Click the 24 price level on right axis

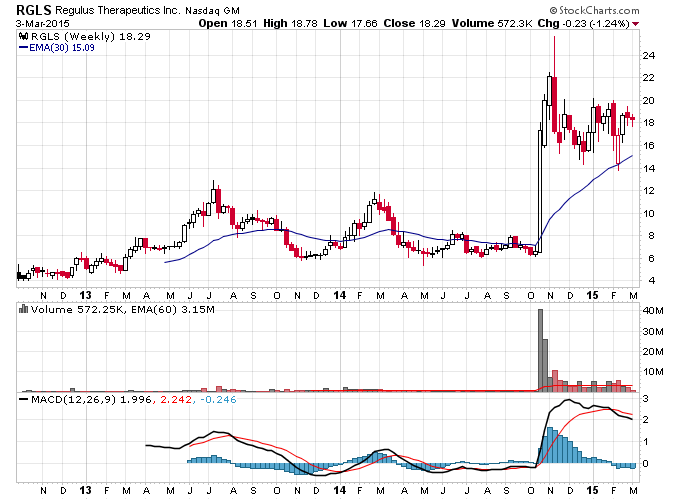(649, 56)
